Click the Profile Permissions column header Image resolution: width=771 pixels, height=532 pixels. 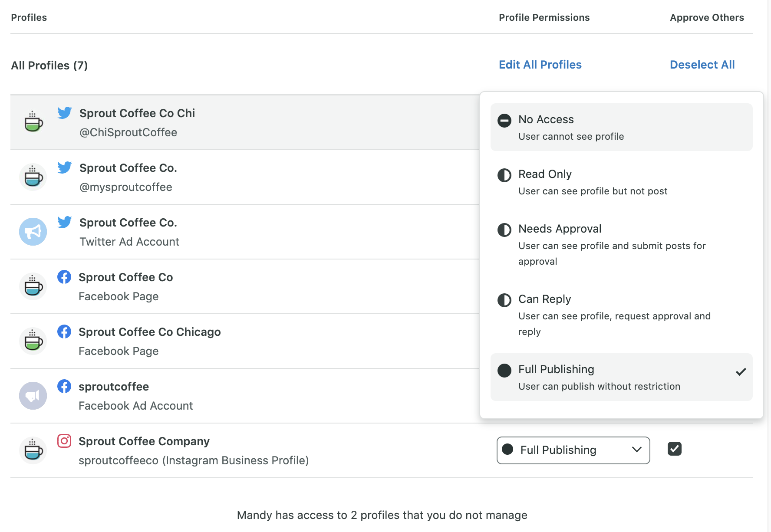[x=544, y=17]
